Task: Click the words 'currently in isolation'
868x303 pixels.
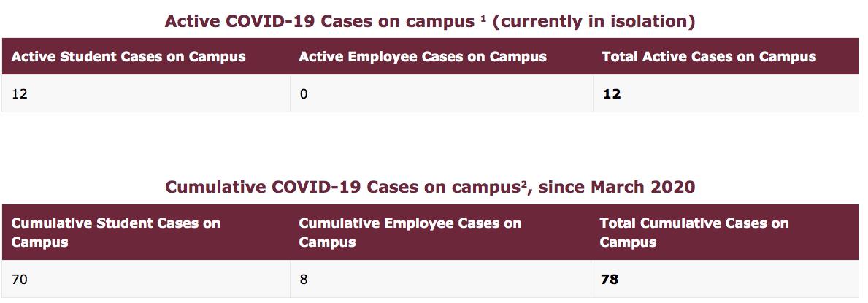Action: [x=594, y=22]
